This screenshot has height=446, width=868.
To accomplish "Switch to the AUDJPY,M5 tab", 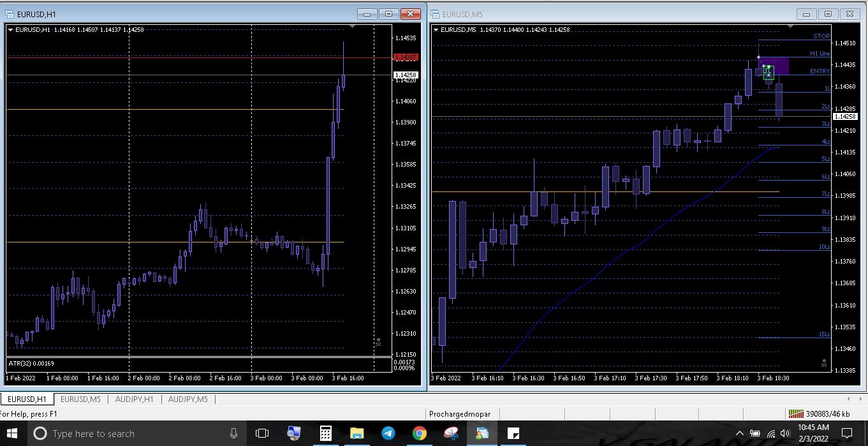I will (188, 399).
